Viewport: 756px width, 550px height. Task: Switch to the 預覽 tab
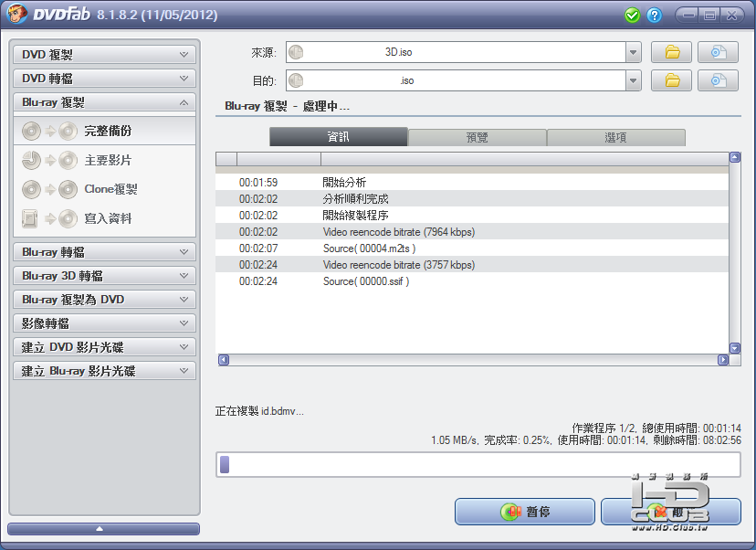click(478, 137)
